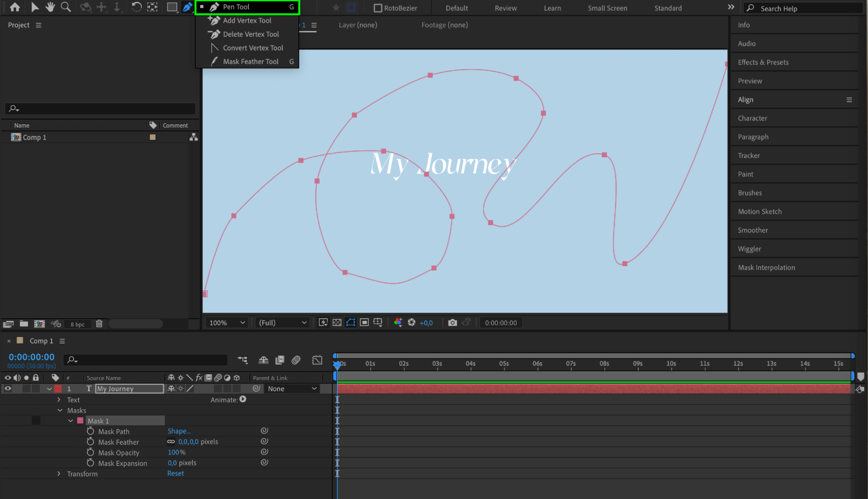This screenshot has width=868, height=499.
Task: Open the Parent None dropdown
Action: coord(292,389)
